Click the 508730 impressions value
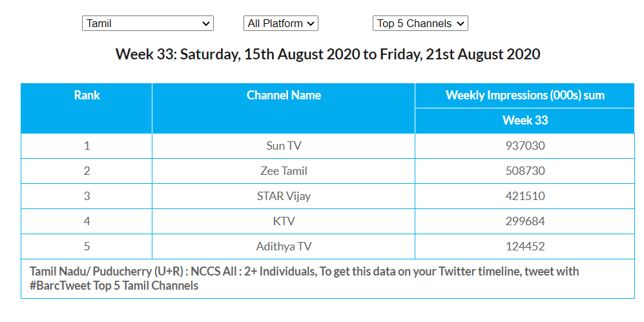This screenshot has height=322, width=644. tap(525, 171)
